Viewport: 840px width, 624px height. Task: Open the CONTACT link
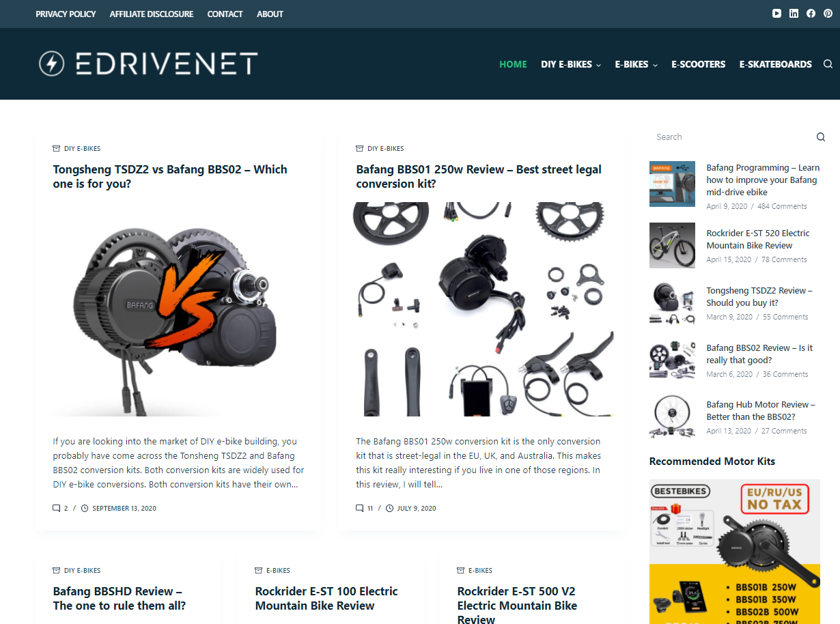point(225,14)
